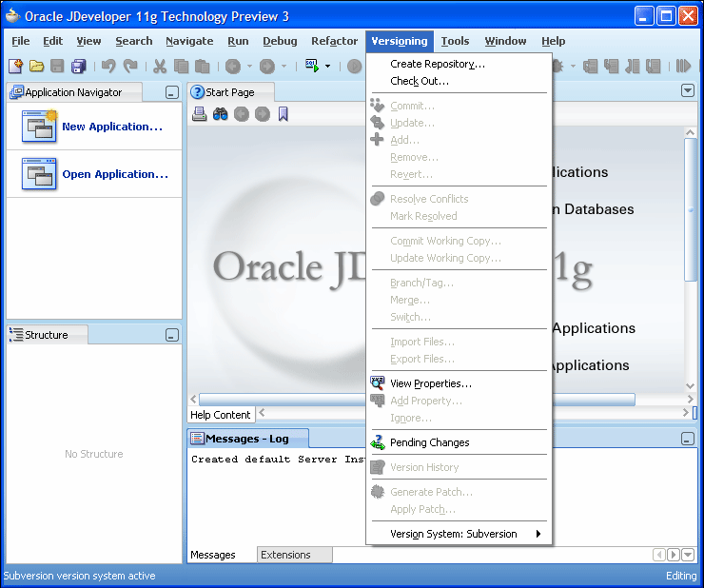Select the Application Navigator tab

(75, 92)
